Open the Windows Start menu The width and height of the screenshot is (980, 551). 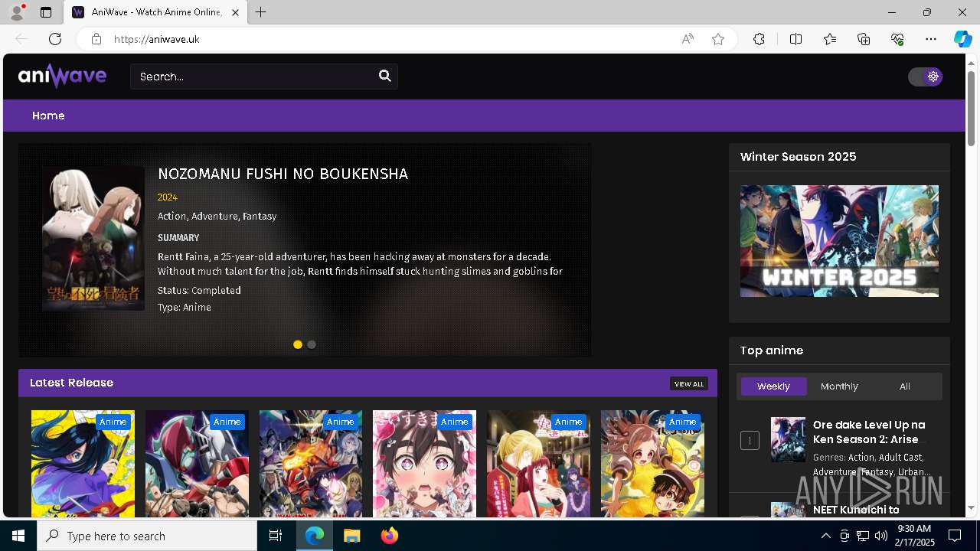[x=18, y=536]
